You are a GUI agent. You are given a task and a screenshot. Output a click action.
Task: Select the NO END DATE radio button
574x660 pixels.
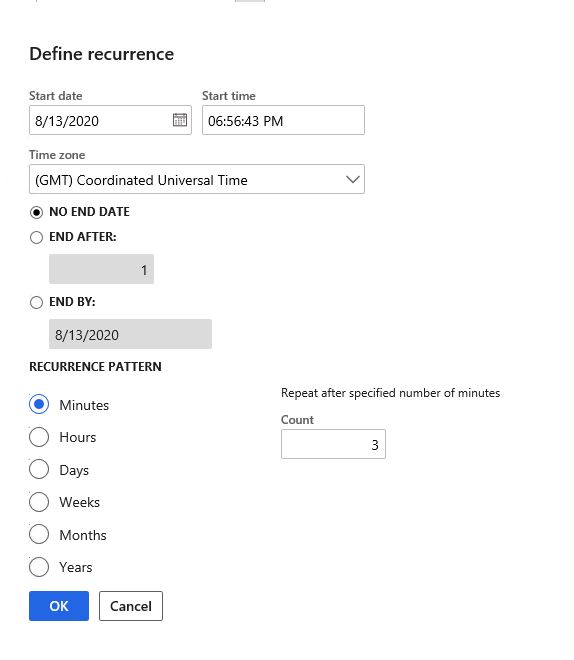click(x=36, y=213)
